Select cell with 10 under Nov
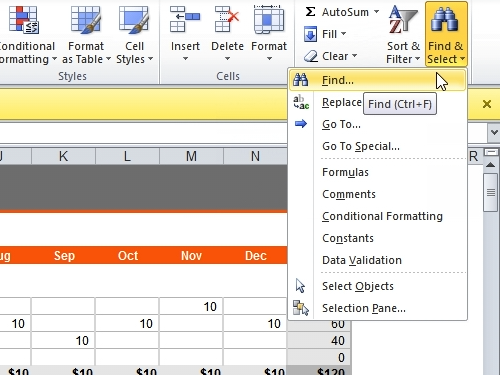This screenshot has width=500, height=375. click(191, 306)
